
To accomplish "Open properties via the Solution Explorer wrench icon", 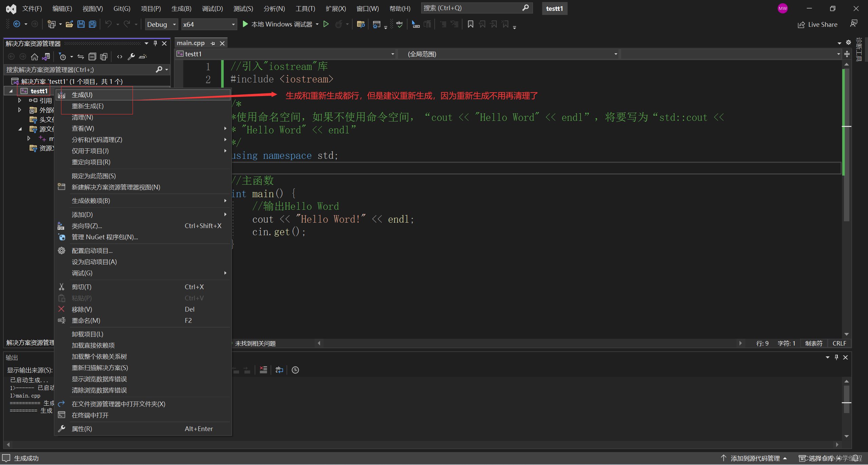I will [x=131, y=56].
